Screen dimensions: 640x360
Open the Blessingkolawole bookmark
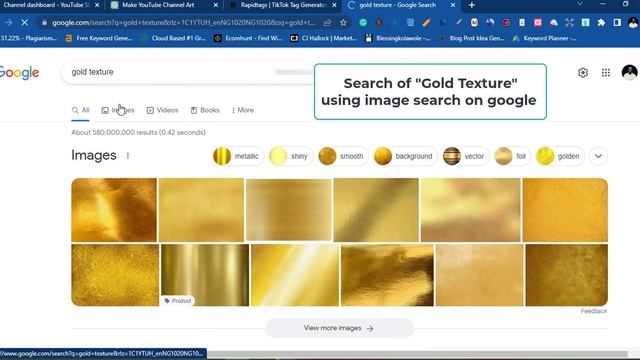click(398, 38)
